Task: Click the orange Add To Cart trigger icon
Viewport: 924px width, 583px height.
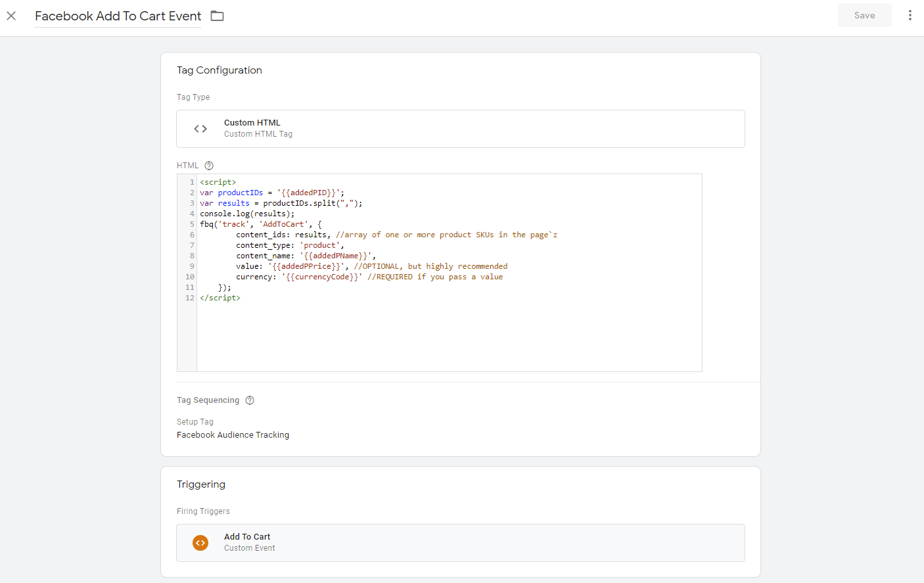Action: 200,543
